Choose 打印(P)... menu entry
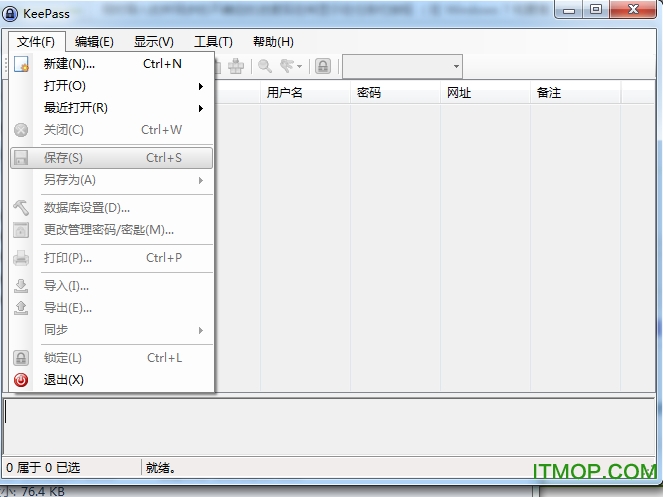Screen dimensions: 663x497 [x=112, y=258]
